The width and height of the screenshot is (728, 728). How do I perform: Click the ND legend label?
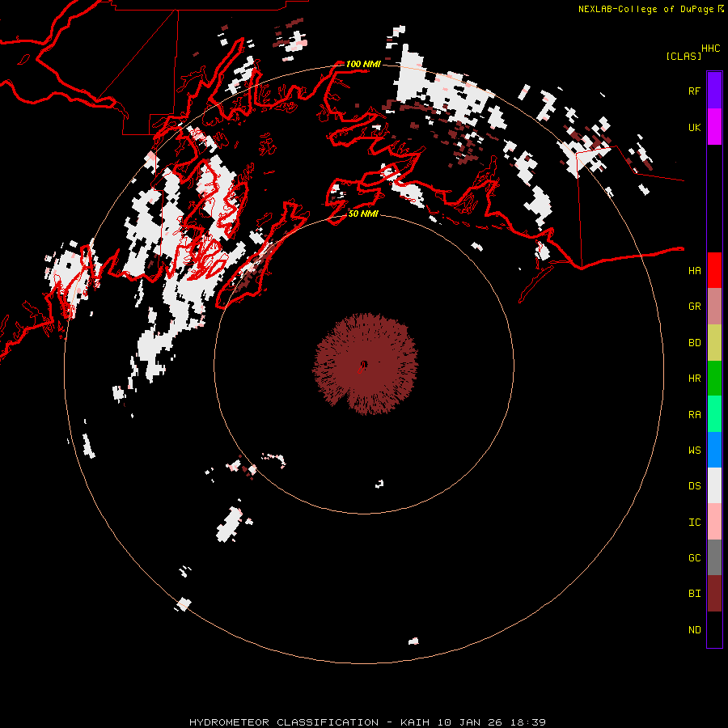pyautogui.click(x=694, y=630)
